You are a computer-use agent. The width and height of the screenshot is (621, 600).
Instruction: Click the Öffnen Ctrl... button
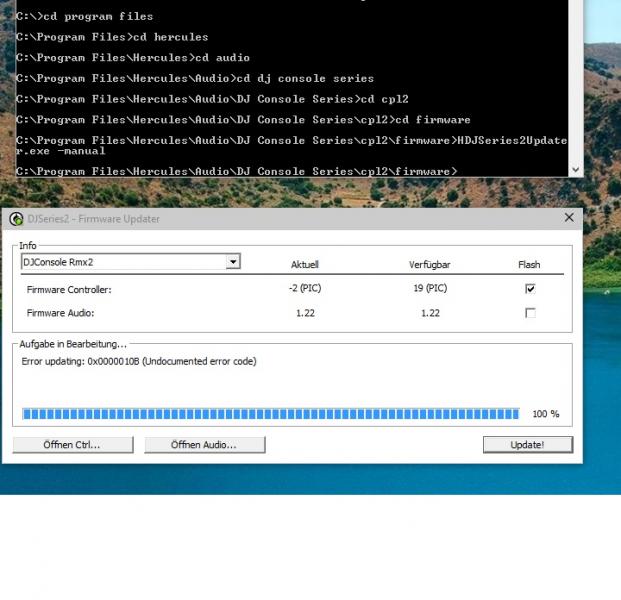(x=73, y=445)
